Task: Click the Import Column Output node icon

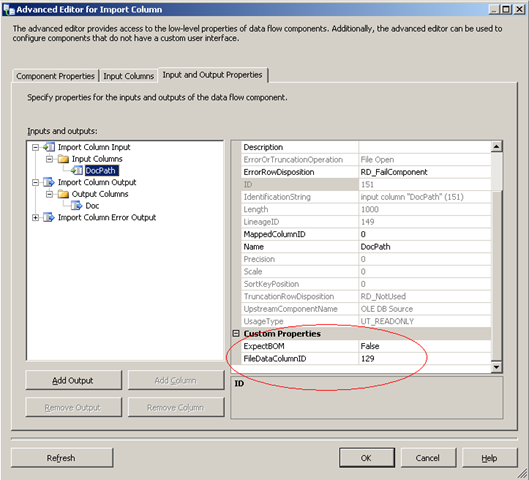Action: 49,182
